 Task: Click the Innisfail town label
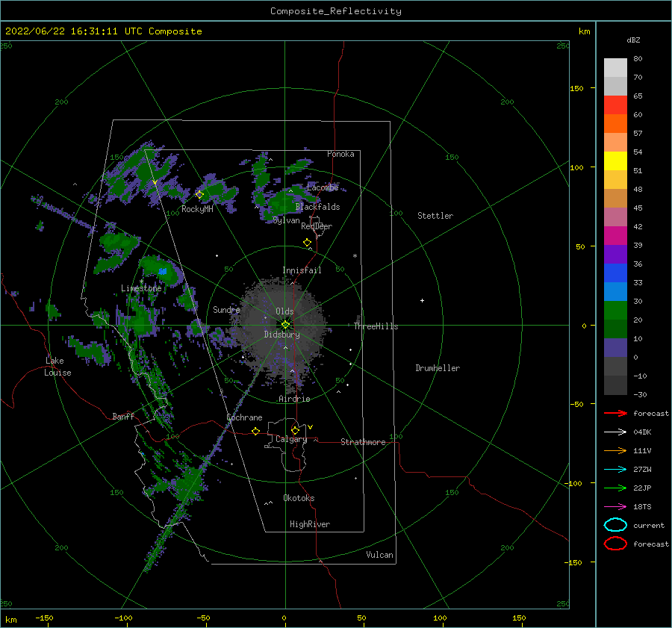[302, 270]
